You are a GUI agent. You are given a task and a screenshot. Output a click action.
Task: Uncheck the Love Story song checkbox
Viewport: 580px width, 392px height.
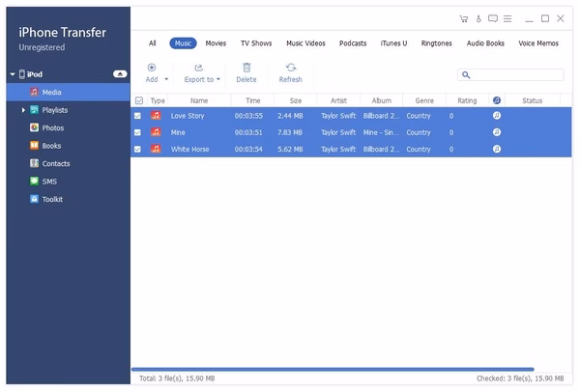click(138, 116)
